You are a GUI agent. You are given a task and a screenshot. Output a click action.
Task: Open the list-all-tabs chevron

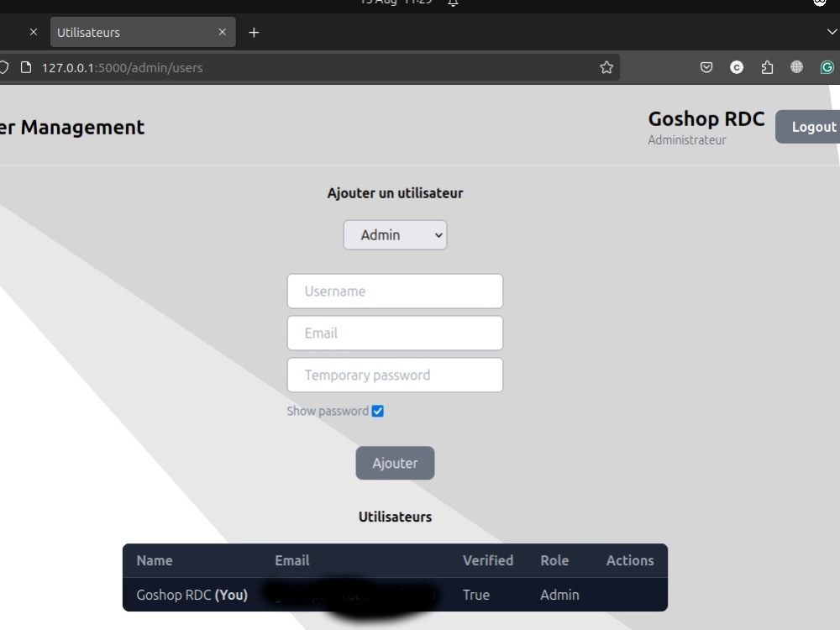[832, 32]
